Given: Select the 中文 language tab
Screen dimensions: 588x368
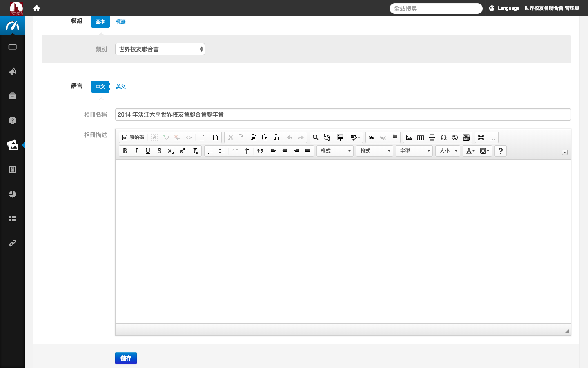Looking at the screenshot, I should tap(100, 87).
